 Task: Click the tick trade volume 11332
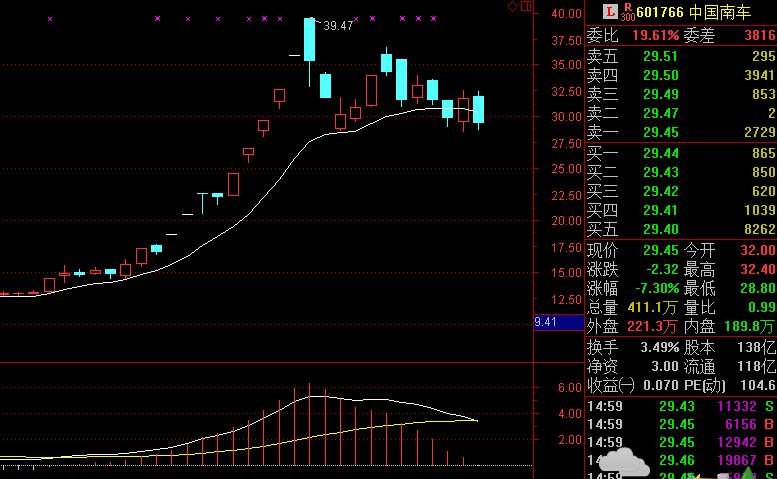(x=737, y=406)
